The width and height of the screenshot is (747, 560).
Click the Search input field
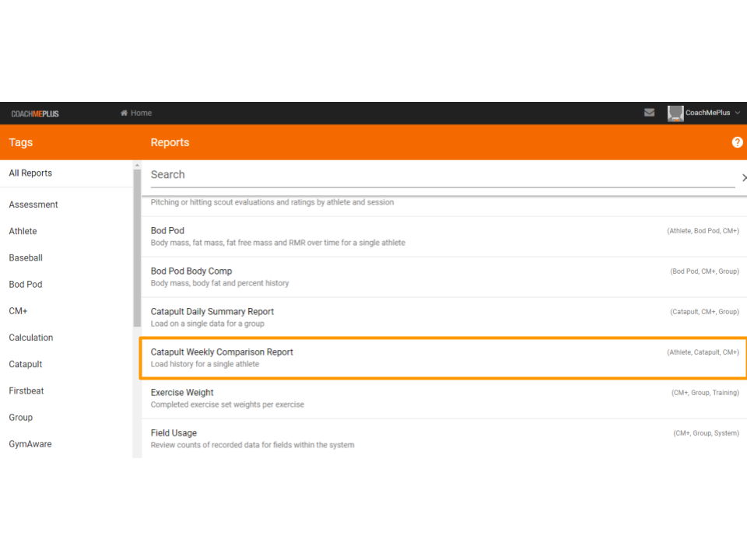pos(443,175)
